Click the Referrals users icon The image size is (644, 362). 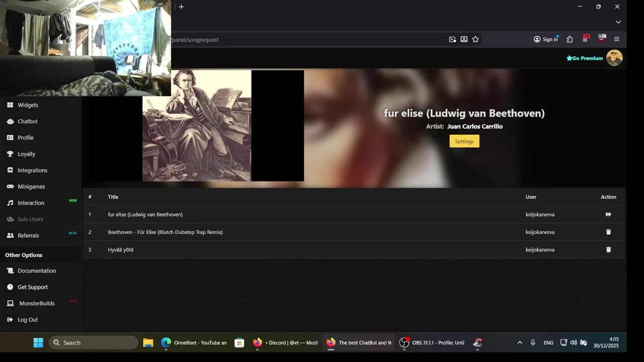(10, 235)
